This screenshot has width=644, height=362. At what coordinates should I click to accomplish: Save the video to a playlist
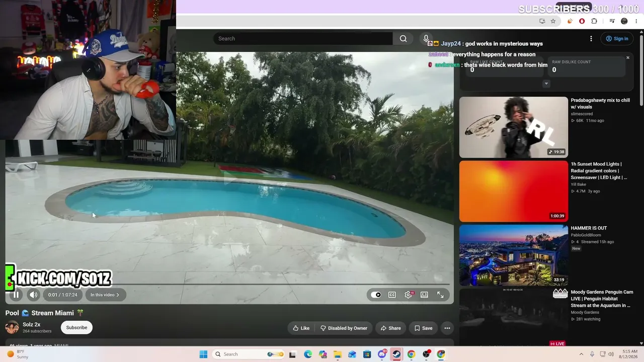coord(423,328)
